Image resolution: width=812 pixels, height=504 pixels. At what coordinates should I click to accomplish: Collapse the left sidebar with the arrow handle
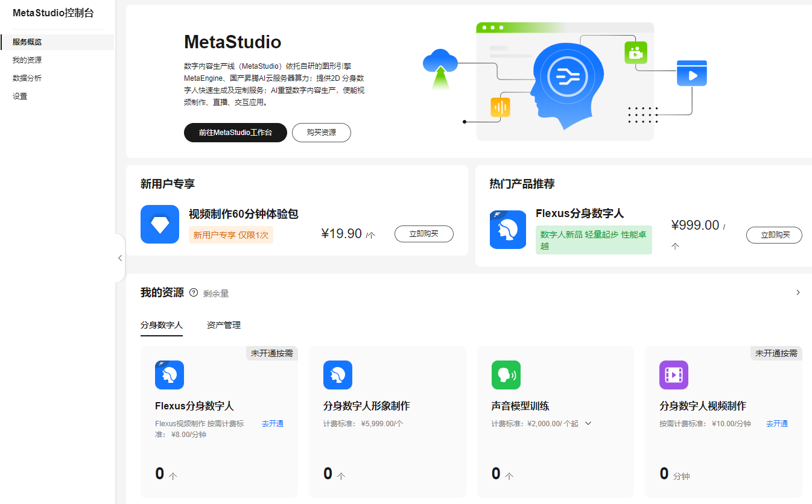pos(119,258)
